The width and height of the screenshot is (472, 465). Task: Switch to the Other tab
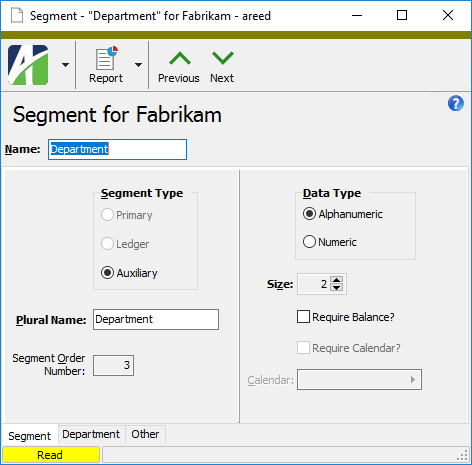point(145,434)
